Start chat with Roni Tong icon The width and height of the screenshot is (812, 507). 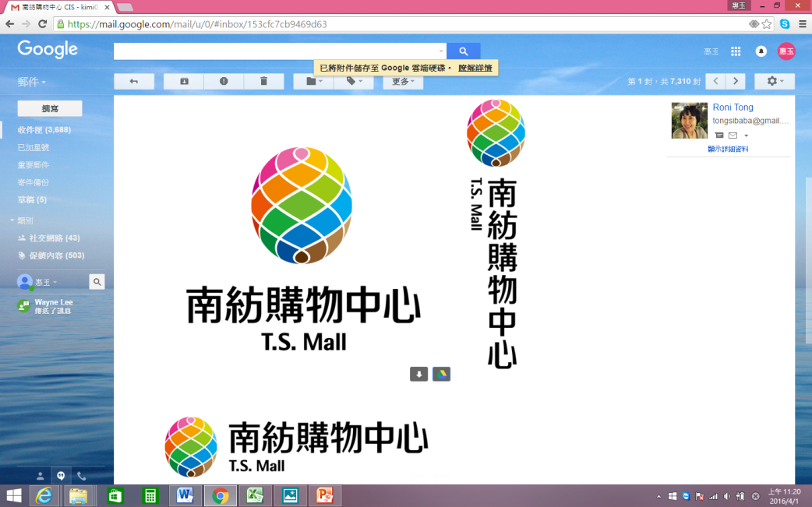(x=719, y=136)
